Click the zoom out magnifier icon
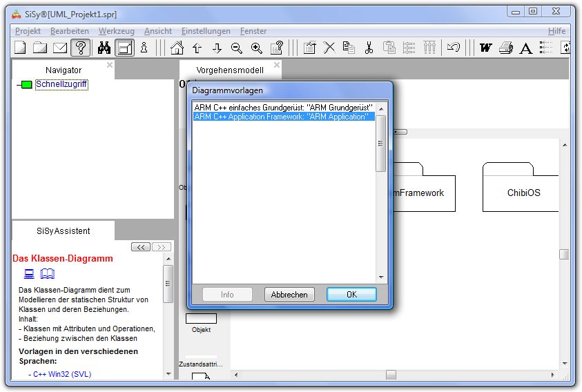The image size is (582, 392). [236, 48]
